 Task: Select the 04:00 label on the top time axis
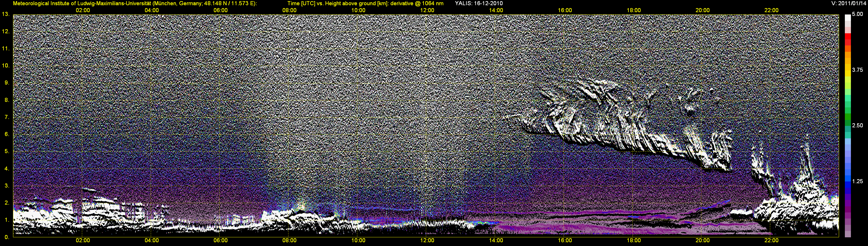click(152, 10)
